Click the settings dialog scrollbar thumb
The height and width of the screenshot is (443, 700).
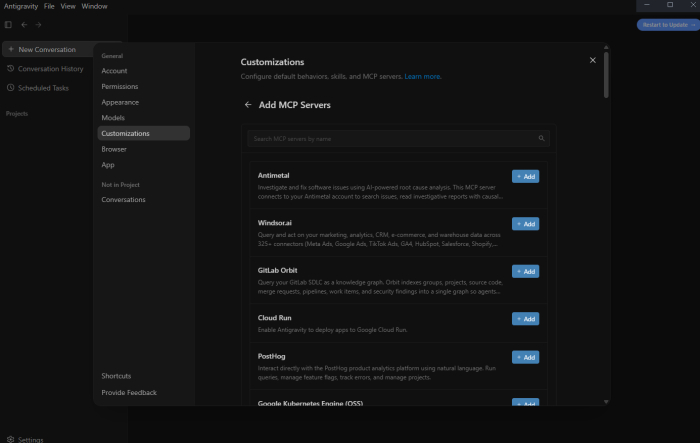tap(606, 75)
